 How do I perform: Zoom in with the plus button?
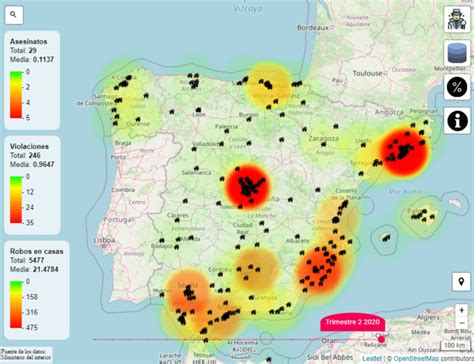(462, 310)
